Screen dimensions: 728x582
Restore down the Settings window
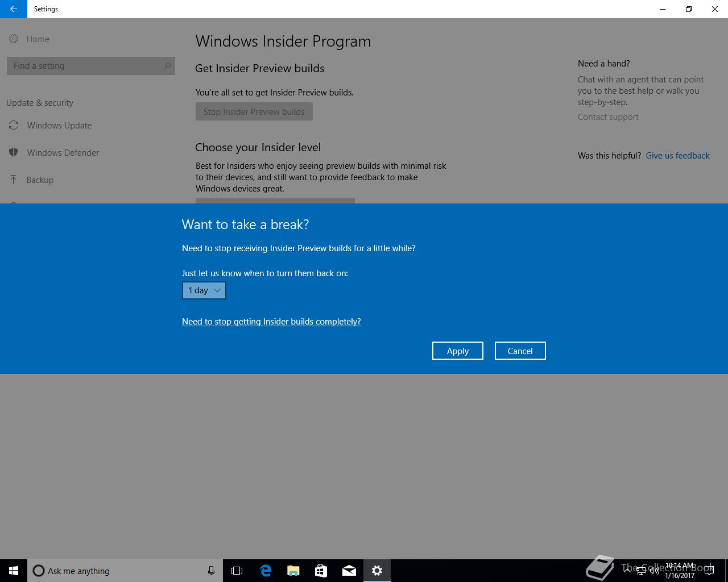point(689,9)
